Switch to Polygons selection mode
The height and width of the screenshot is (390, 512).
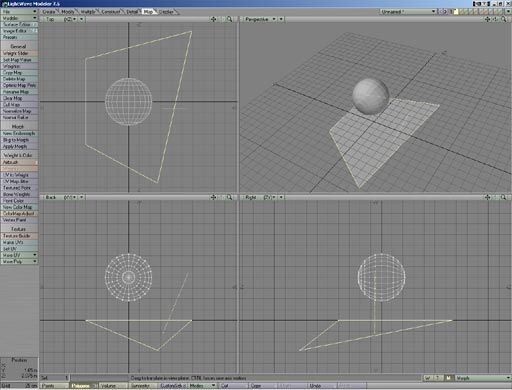click(84, 386)
